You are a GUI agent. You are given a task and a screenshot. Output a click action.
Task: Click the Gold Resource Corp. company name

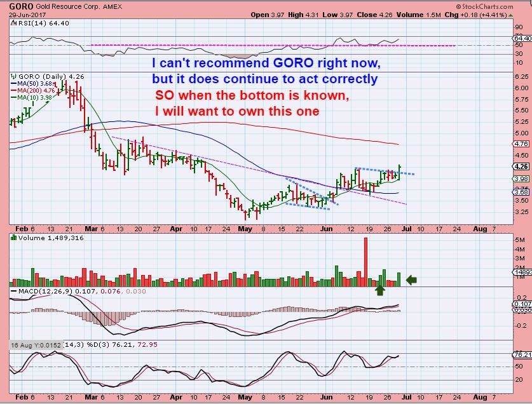point(67,7)
